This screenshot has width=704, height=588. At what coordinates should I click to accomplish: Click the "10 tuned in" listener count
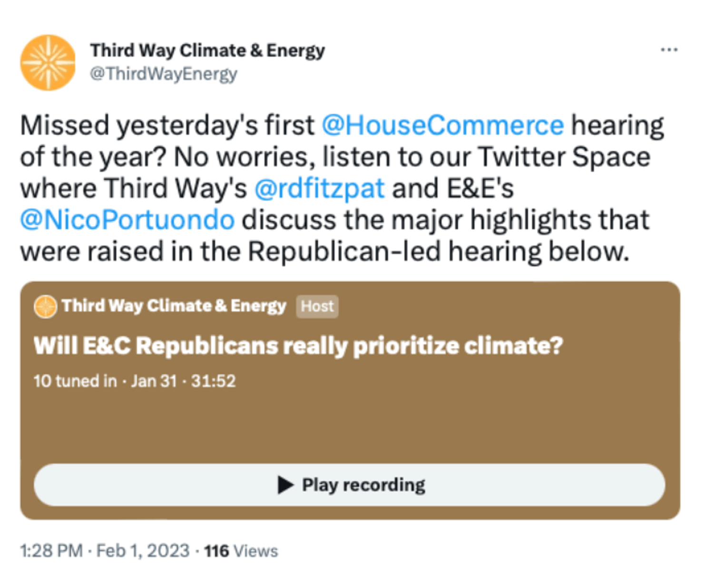tap(75, 381)
